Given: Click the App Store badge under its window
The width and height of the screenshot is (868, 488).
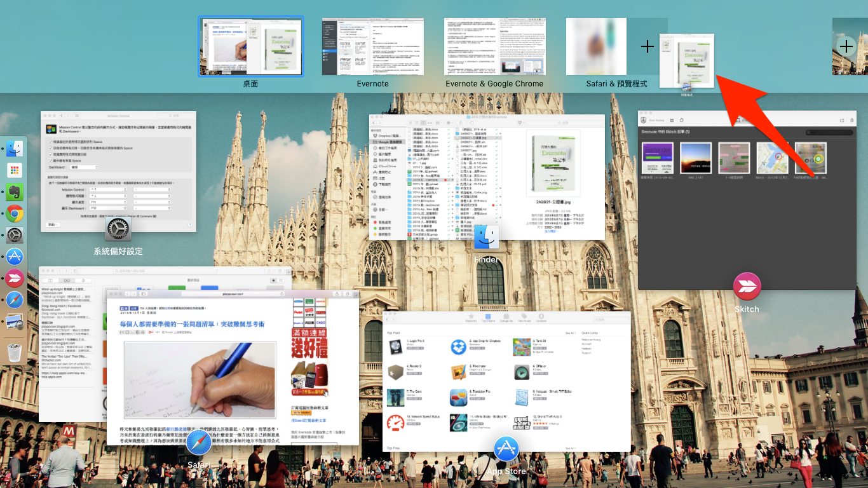Looking at the screenshot, I should point(506,449).
